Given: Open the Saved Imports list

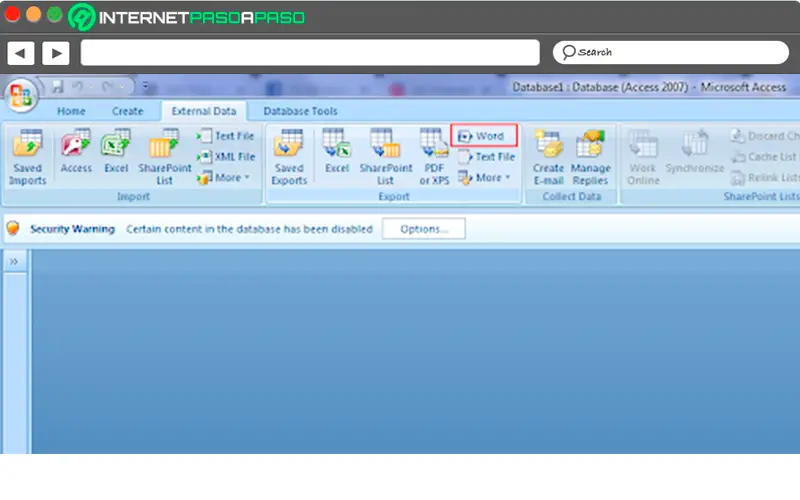Looking at the screenshot, I should [28, 157].
